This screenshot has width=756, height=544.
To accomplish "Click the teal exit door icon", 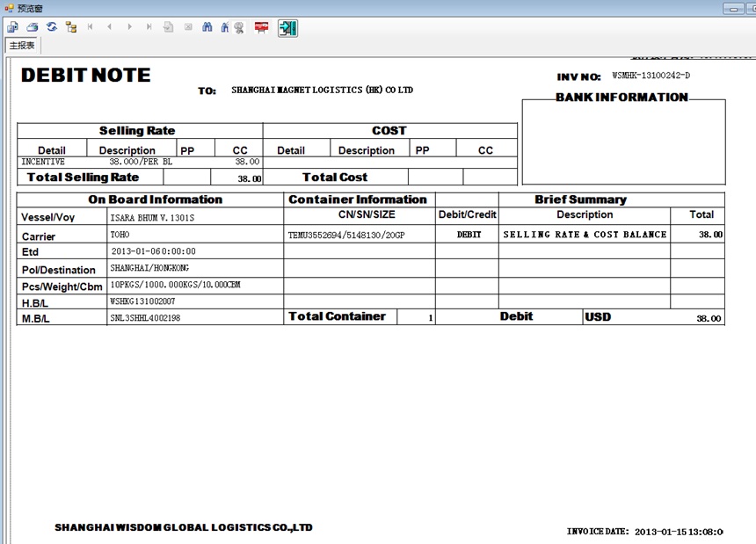I will pyautogui.click(x=287, y=28).
